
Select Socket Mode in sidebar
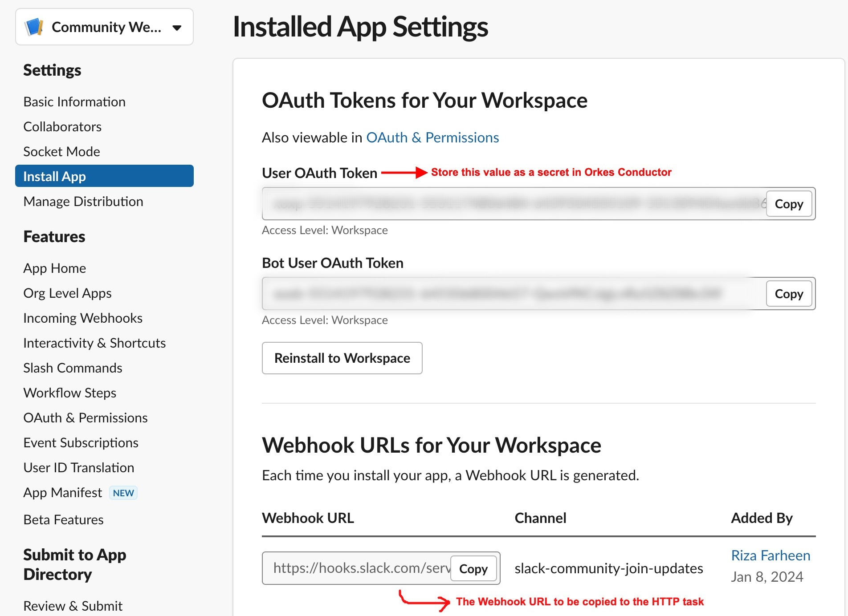tap(61, 151)
